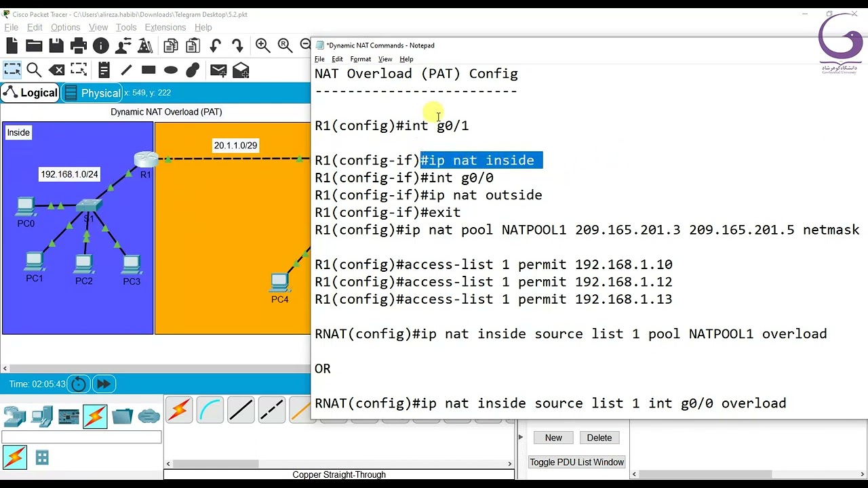868x488 pixels.
Task: Select the Connections category
Action: pos(95,416)
